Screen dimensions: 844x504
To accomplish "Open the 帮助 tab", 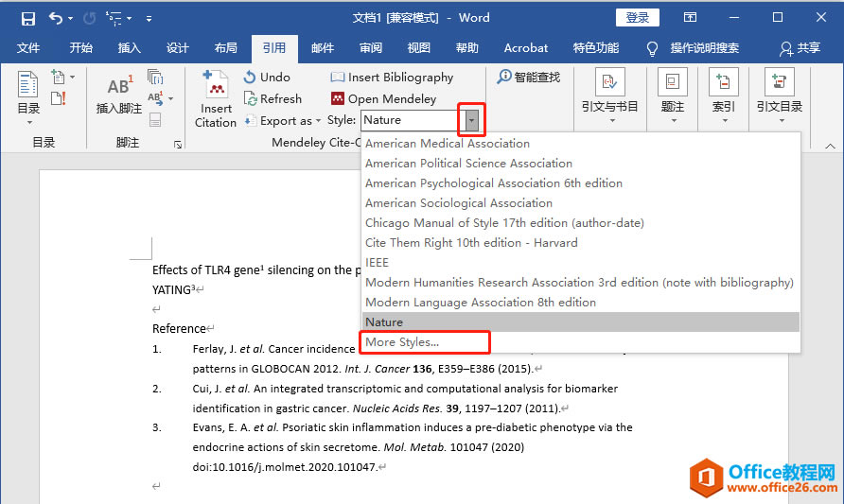I will point(467,48).
